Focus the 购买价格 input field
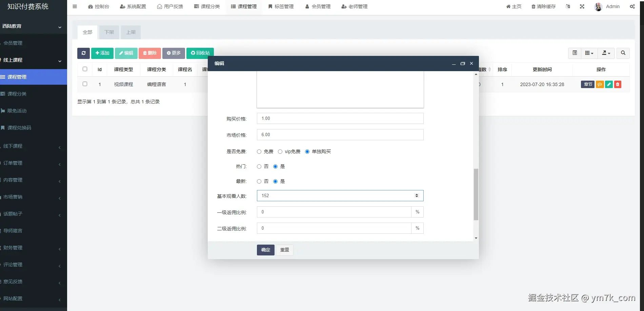The image size is (644, 311). pos(340,119)
